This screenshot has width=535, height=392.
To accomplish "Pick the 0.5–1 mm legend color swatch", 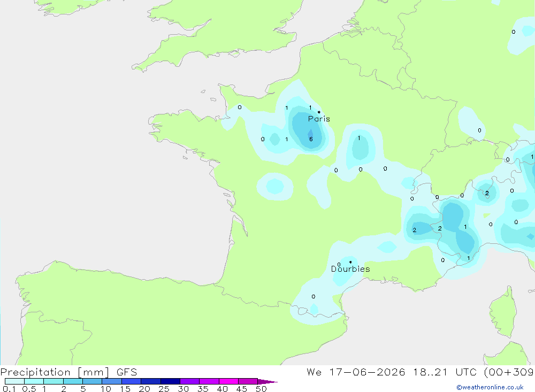I will (34, 381).
